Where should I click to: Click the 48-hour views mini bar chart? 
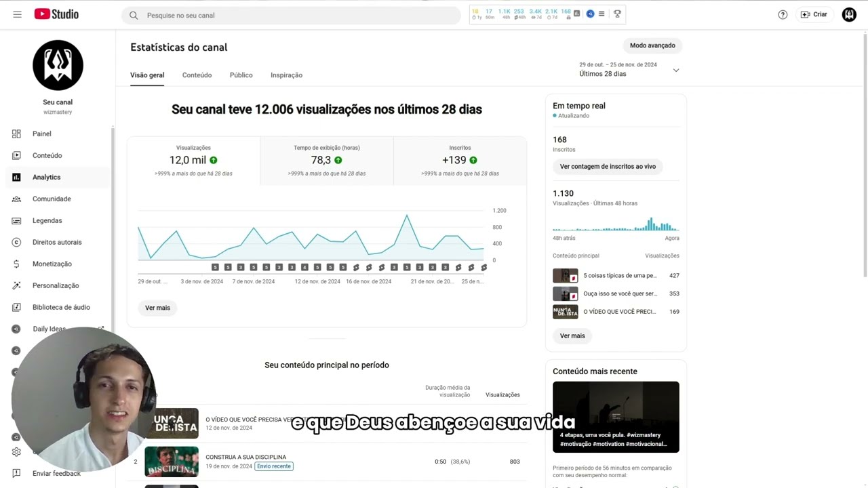(x=616, y=224)
